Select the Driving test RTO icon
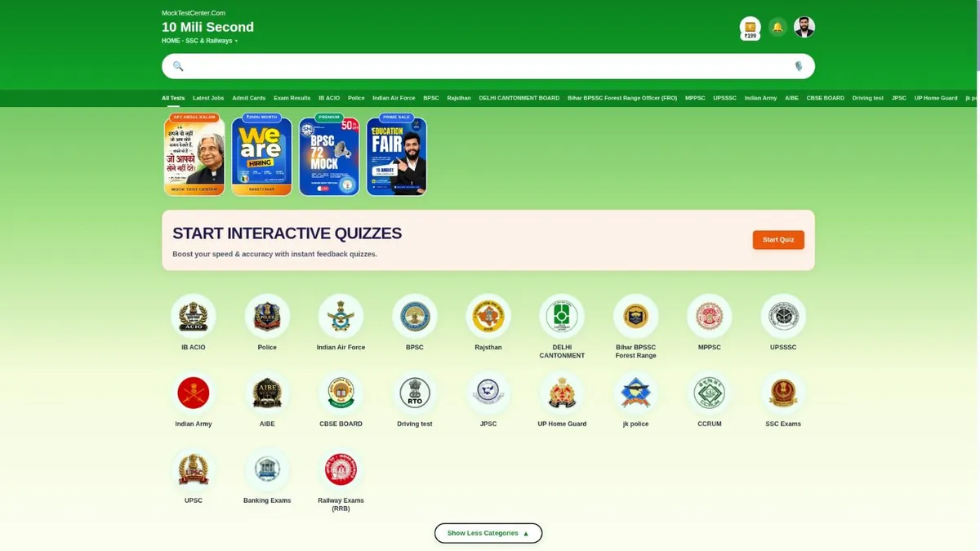Image resolution: width=980 pixels, height=551 pixels. [415, 393]
